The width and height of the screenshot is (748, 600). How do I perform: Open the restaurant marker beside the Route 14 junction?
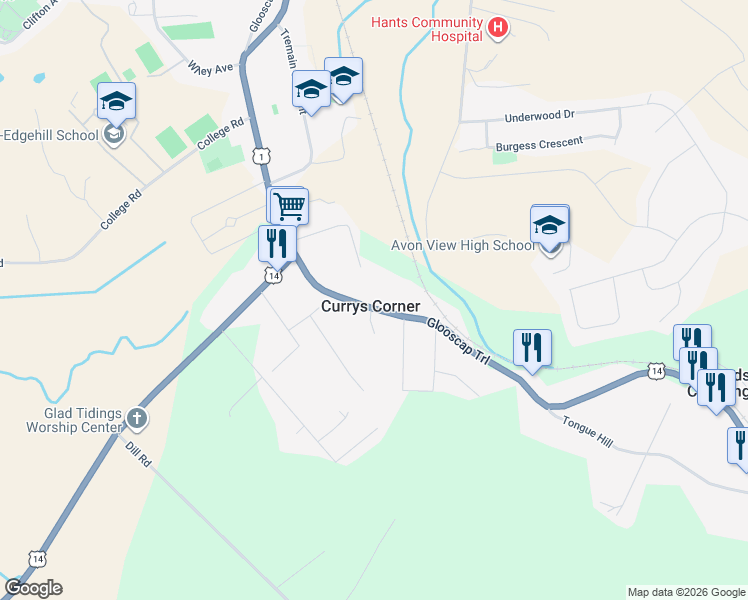coord(277,245)
